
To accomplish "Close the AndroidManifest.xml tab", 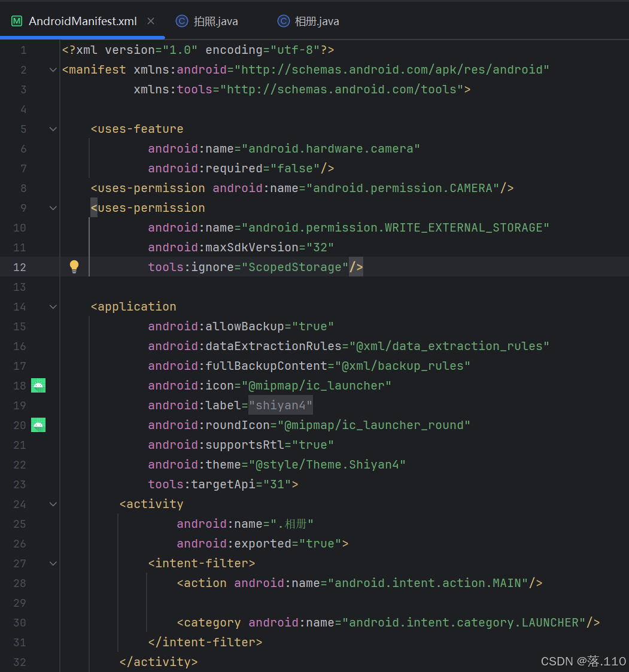I will 150,20.
